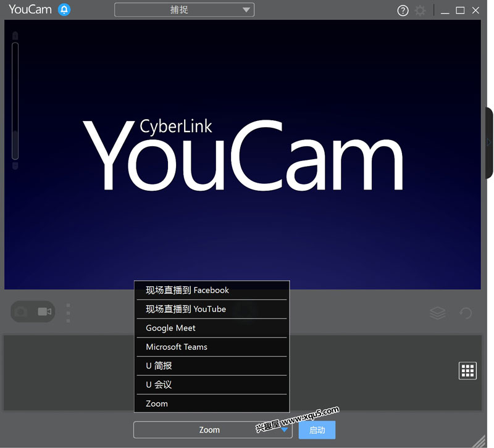494x448 pixels.
Task: Open the YouCam notification bell
Action: pyautogui.click(x=64, y=10)
